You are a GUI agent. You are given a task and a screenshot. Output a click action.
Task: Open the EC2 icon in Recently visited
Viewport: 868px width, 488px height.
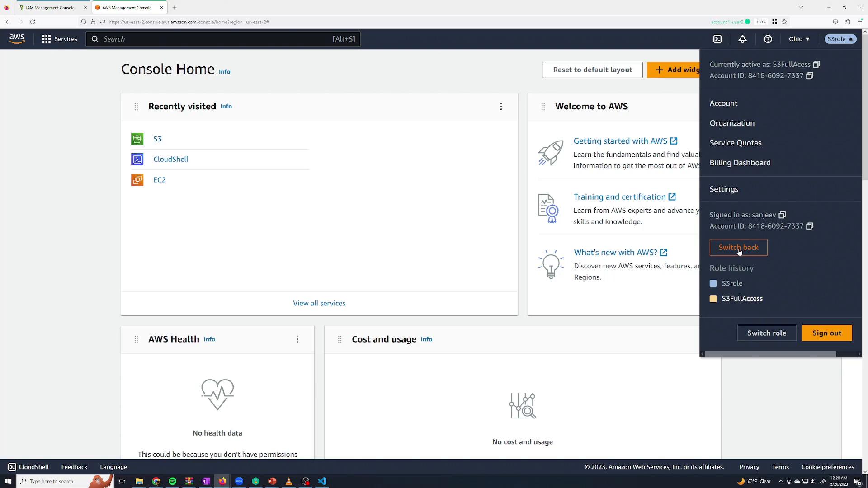(137, 180)
